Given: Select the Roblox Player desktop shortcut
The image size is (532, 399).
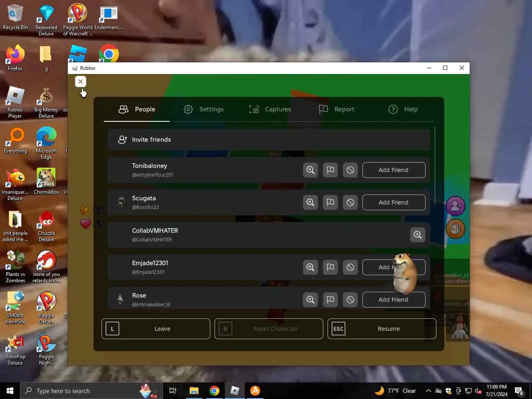Looking at the screenshot, I should [15, 102].
